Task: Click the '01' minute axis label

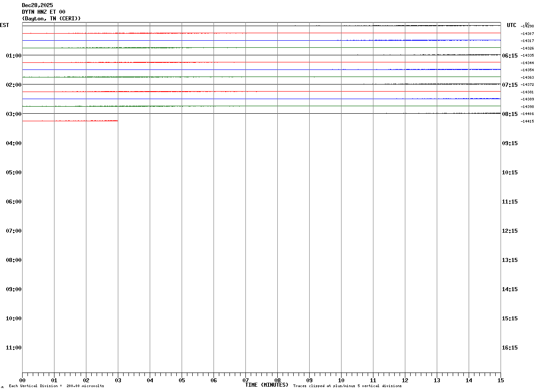Action: [x=54, y=380]
